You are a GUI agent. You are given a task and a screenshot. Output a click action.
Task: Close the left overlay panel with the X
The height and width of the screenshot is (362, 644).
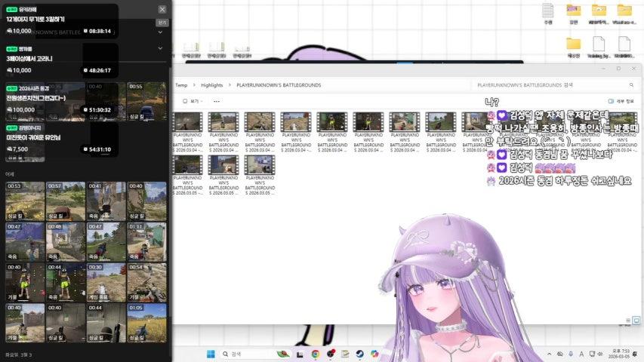click(x=162, y=9)
